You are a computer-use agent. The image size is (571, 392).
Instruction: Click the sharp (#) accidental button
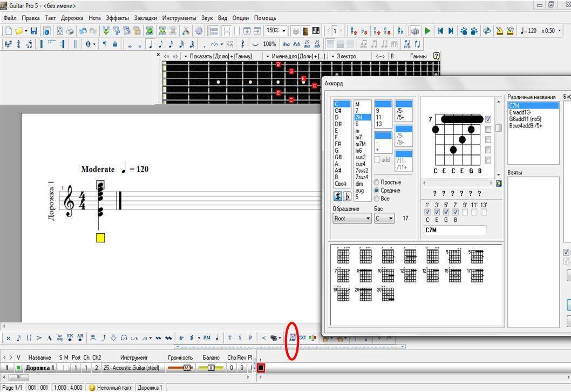[338, 196]
